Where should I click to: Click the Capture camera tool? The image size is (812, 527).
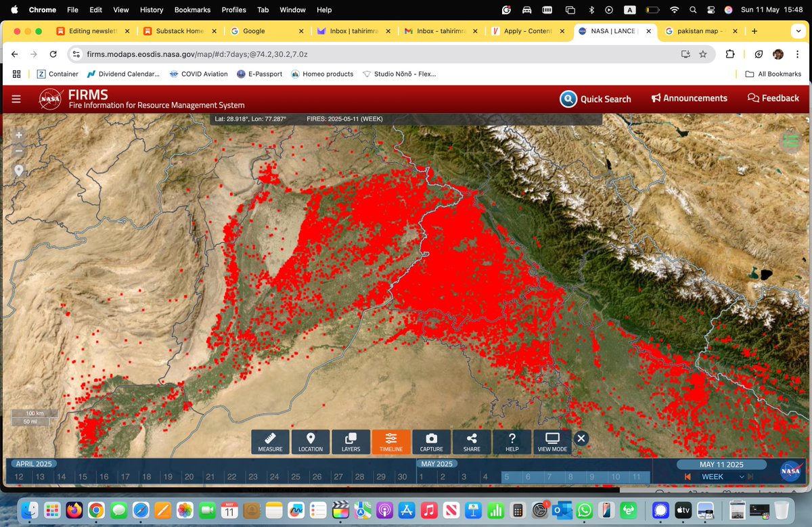tap(431, 442)
